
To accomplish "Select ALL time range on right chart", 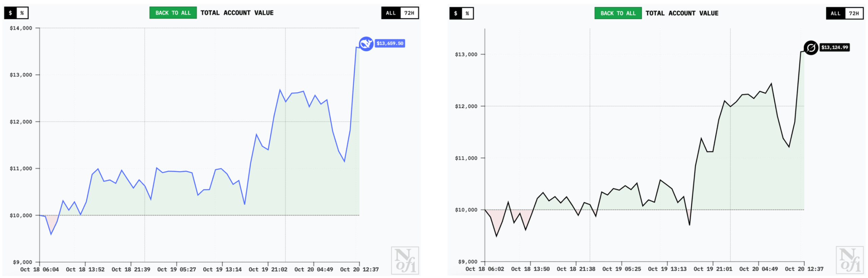I will click(835, 14).
